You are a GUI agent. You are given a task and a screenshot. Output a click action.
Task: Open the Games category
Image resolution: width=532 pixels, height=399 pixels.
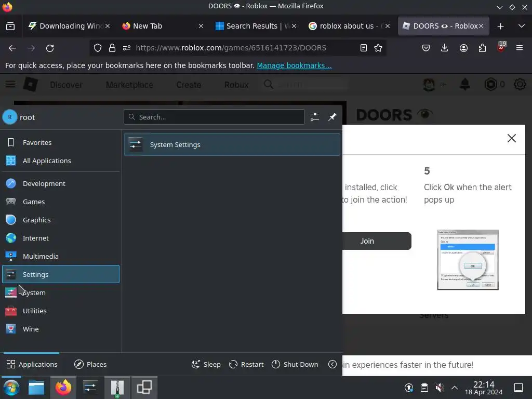pyautogui.click(x=61, y=202)
